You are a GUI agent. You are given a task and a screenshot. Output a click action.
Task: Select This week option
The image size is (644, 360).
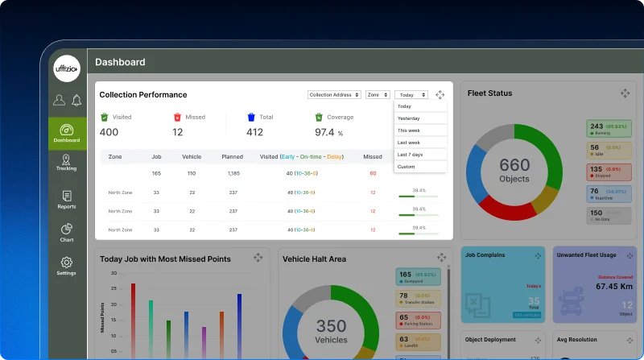click(x=420, y=130)
